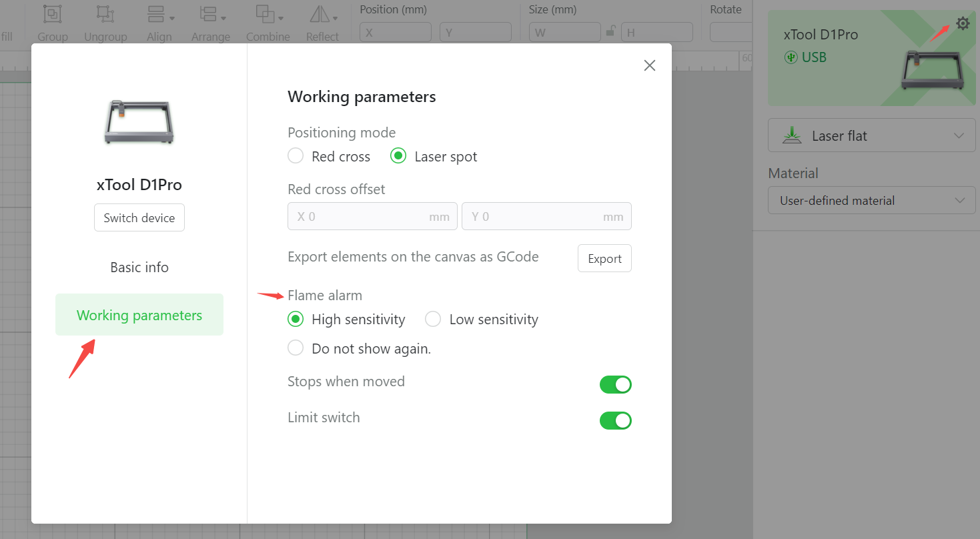Click the size aspect-ratio lock icon
This screenshot has height=539, width=980.
[x=610, y=31]
